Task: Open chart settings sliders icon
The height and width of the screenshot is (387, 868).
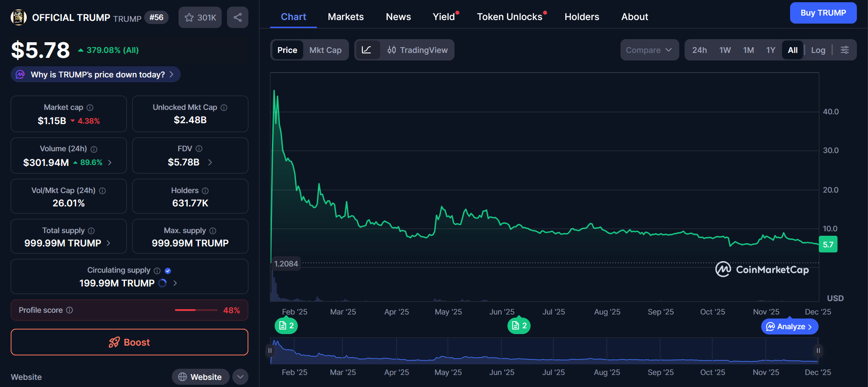Action: [844, 50]
